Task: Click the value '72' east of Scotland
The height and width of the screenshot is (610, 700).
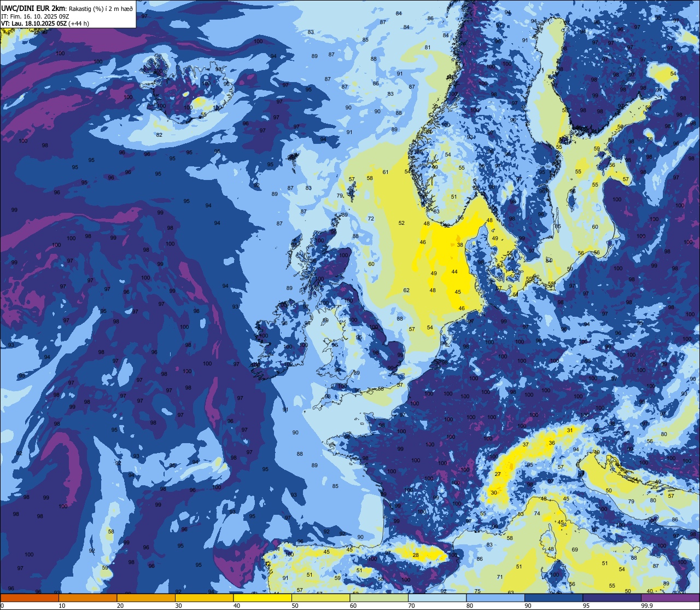Action: coord(371,219)
